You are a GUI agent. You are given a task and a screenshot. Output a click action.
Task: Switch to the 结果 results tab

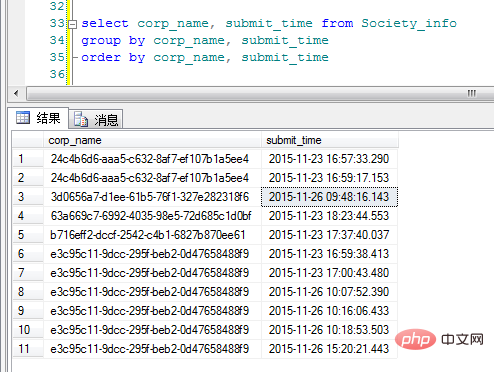point(38,118)
